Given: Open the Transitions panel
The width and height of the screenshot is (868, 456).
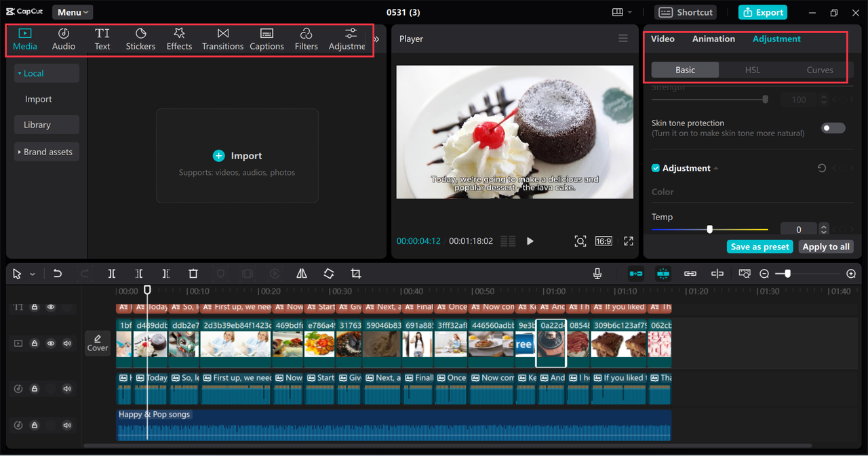Looking at the screenshot, I should (x=222, y=39).
